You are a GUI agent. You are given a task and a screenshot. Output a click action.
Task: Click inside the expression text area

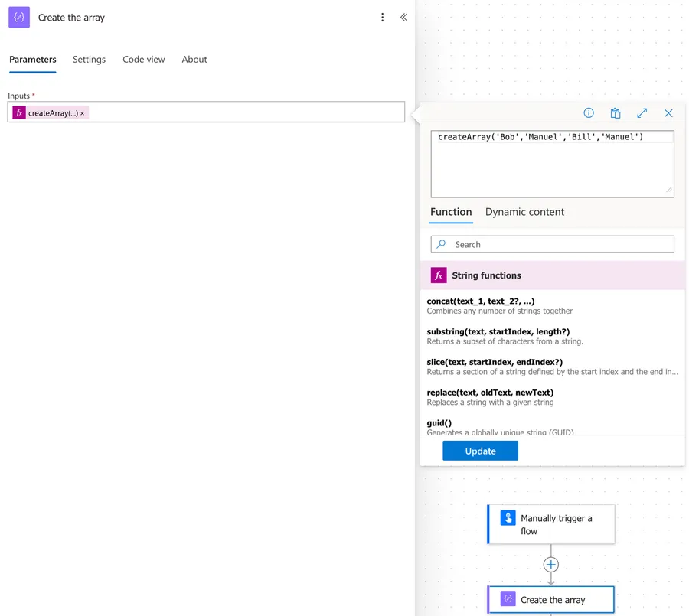551,168
